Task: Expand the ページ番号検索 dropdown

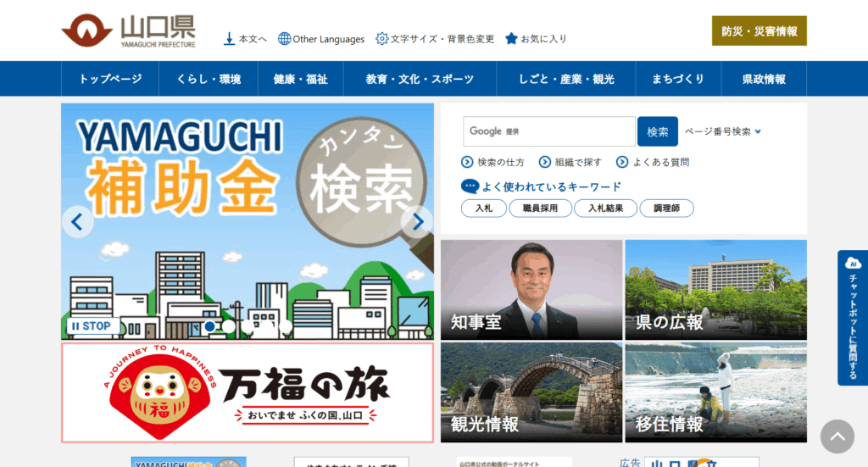Action: [x=723, y=131]
